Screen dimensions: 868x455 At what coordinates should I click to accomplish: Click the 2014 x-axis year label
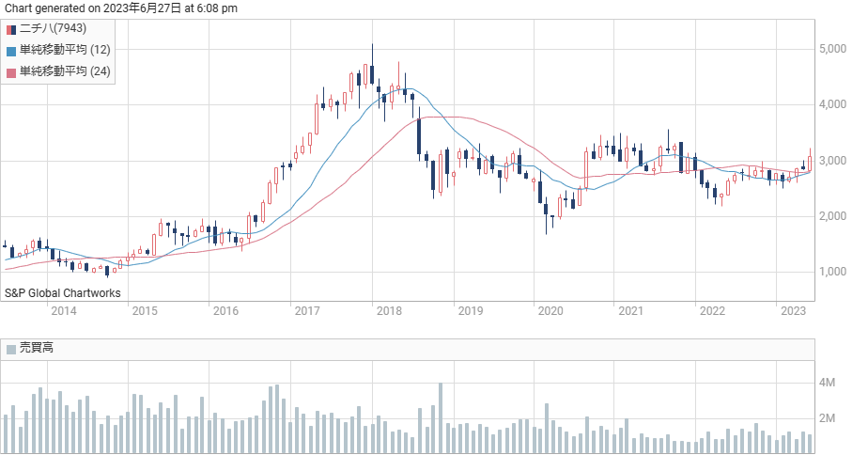click(x=64, y=311)
